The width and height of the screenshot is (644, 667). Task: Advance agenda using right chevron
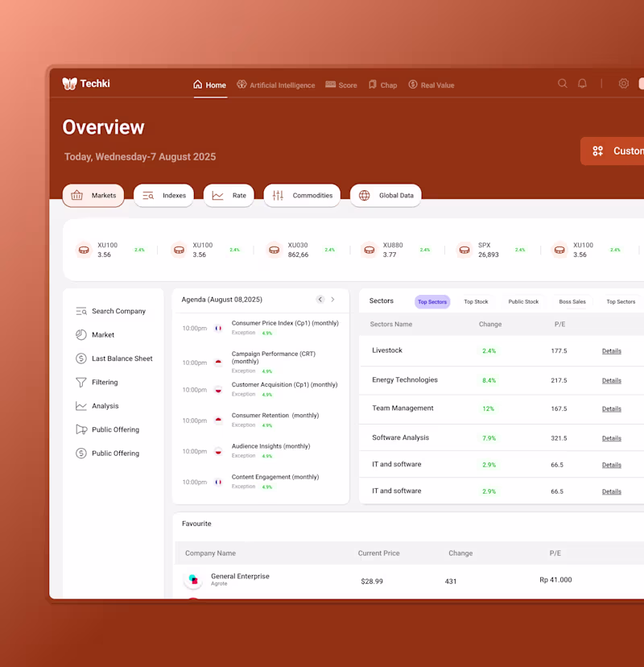(333, 299)
